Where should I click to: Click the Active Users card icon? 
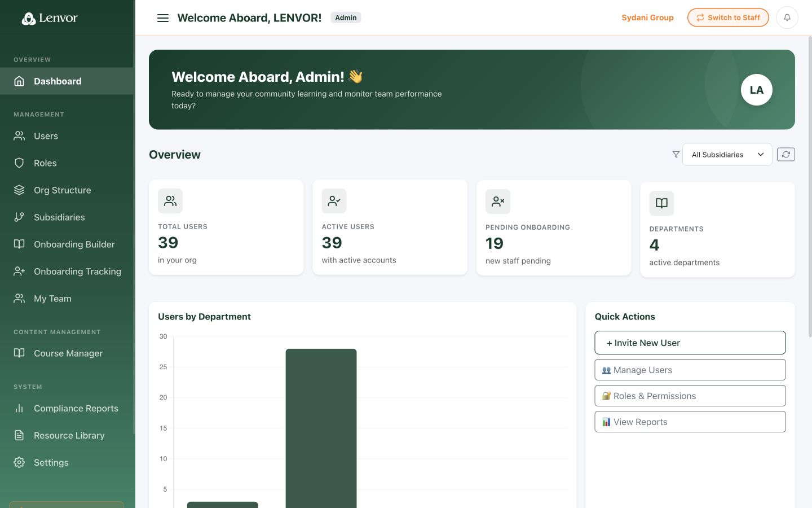click(x=334, y=201)
